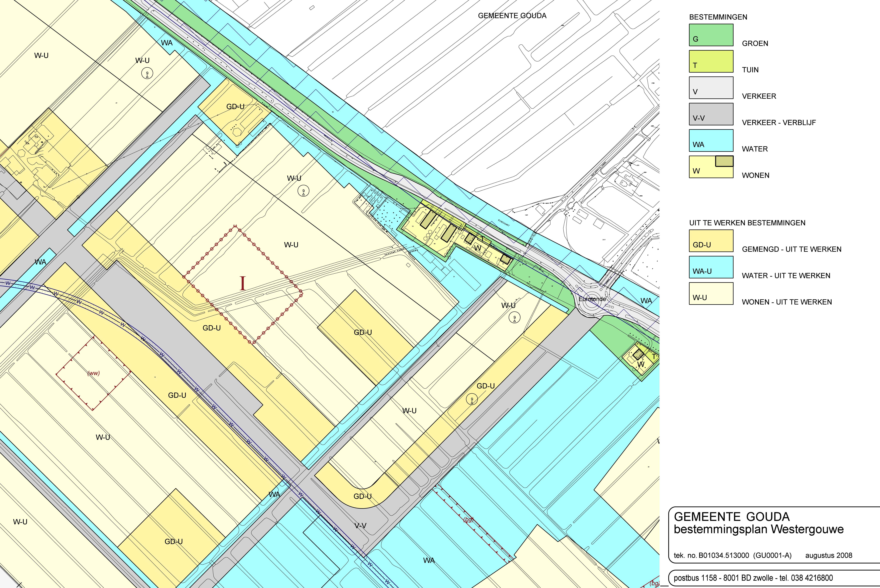Viewport: 880px width, 588px height.
Task: Click the small RINGVAART label along the canal
Action: coord(504,223)
